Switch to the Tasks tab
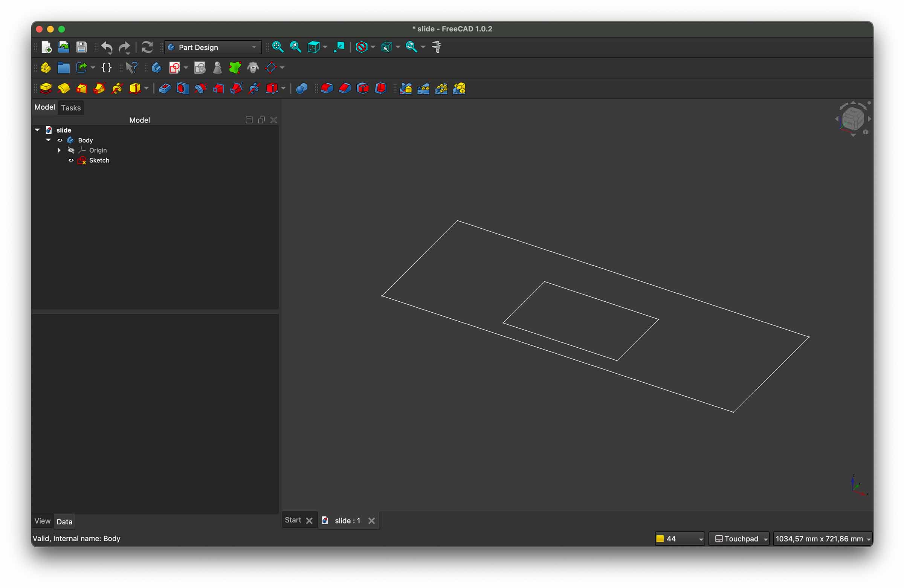 pyautogui.click(x=71, y=108)
